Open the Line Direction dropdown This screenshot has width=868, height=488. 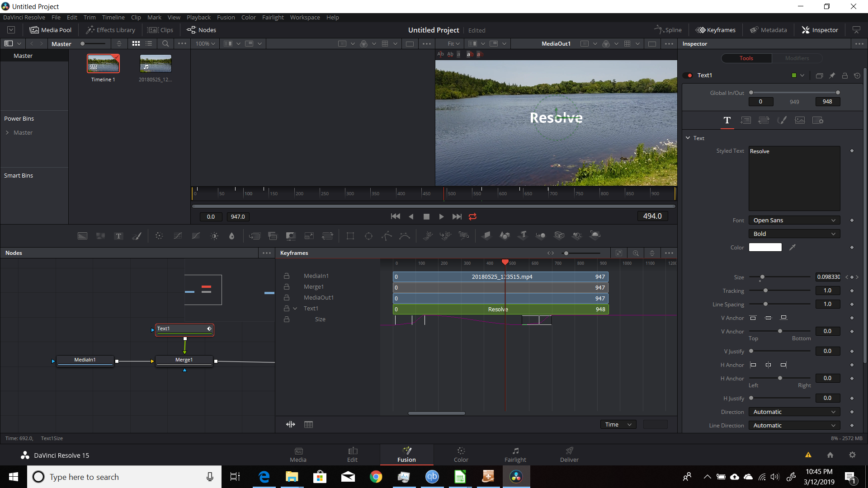click(794, 425)
